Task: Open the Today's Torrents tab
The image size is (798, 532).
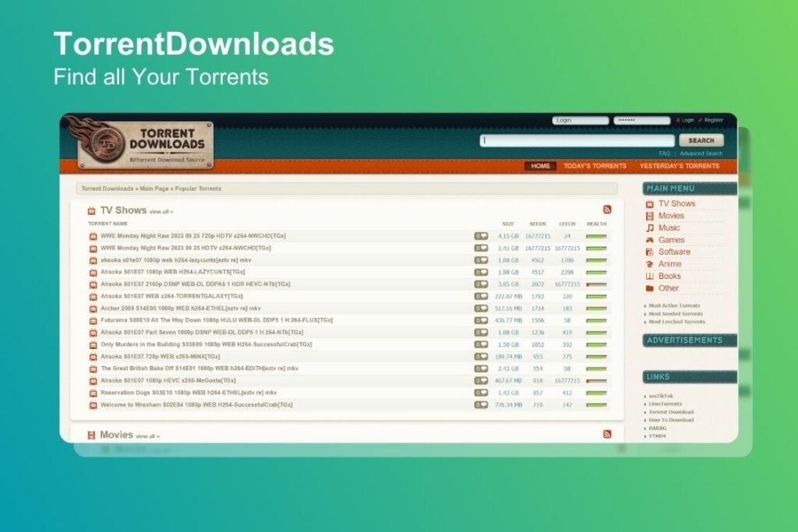Action: (x=595, y=166)
